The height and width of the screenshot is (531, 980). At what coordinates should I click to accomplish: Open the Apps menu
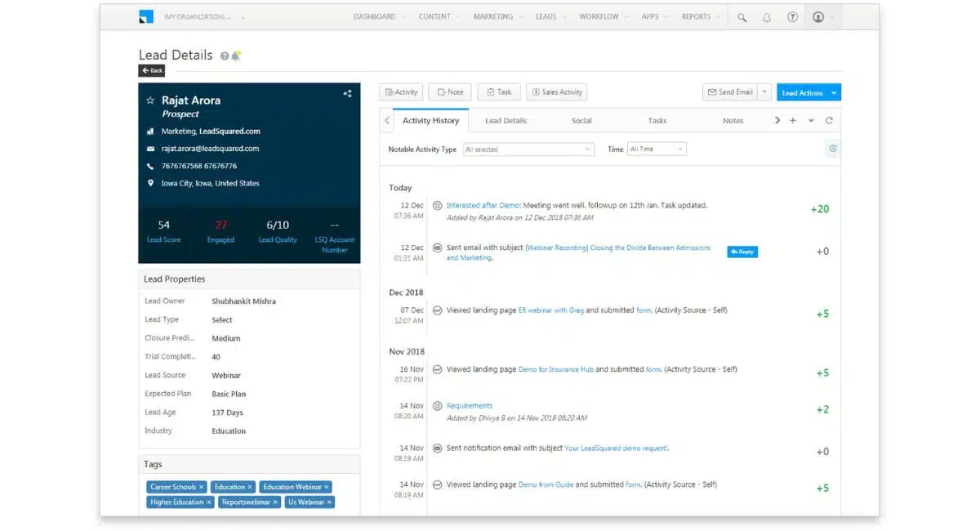pos(654,16)
